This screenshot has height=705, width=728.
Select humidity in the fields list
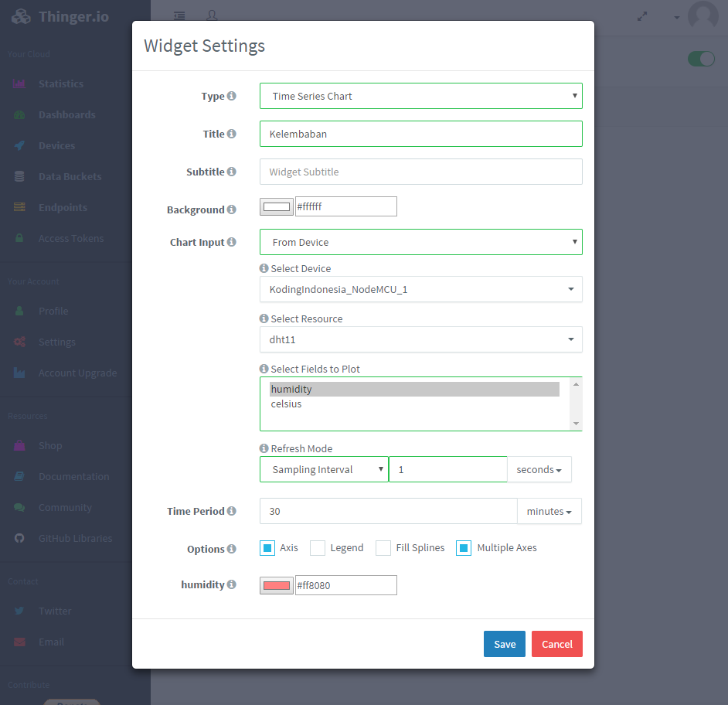pyautogui.click(x=414, y=389)
